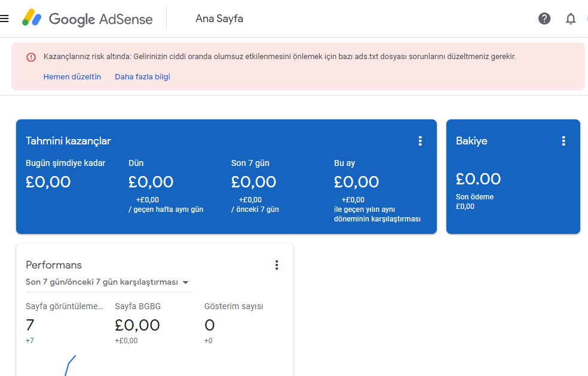Select the Dün earnings amount

151,182
